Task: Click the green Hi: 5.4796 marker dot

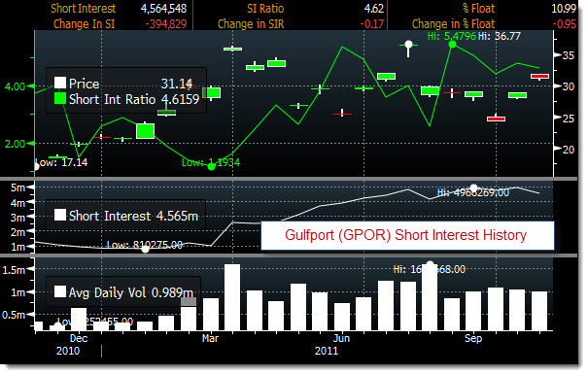Action: pyautogui.click(x=452, y=45)
